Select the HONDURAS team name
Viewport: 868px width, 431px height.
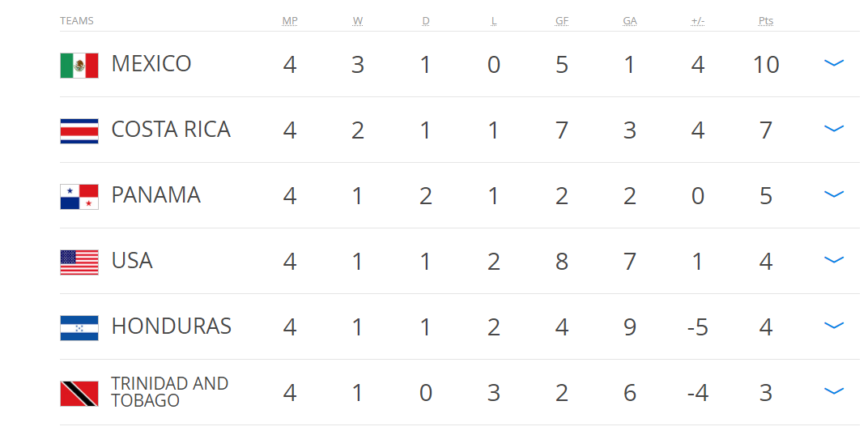click(x=171, y=326)
